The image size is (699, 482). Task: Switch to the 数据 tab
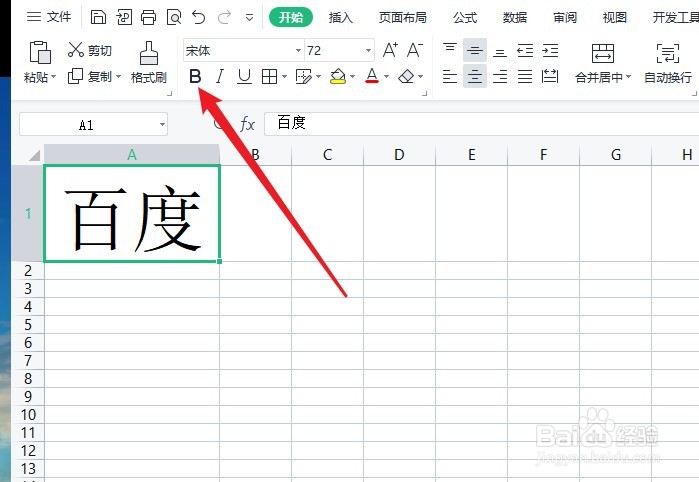click(515, 17)
